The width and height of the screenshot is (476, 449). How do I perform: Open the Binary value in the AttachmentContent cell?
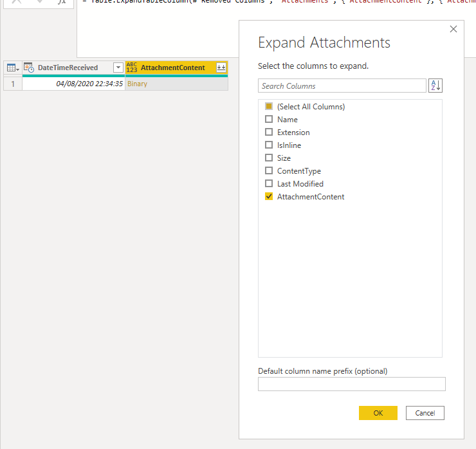pos(138,84)
